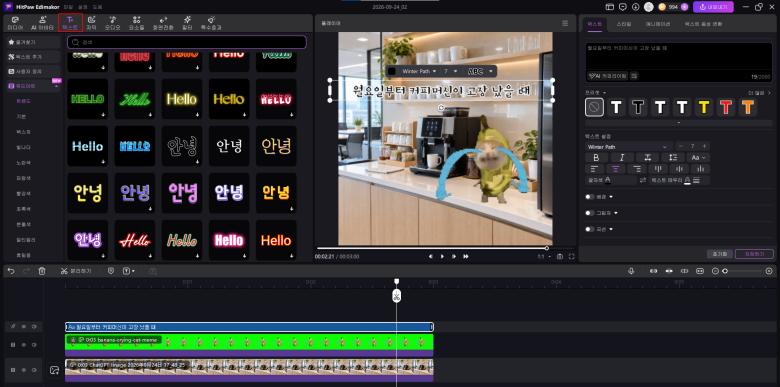Click the line spacing icon in text settings
780x387 pixels.
click(x=673, y=158)
